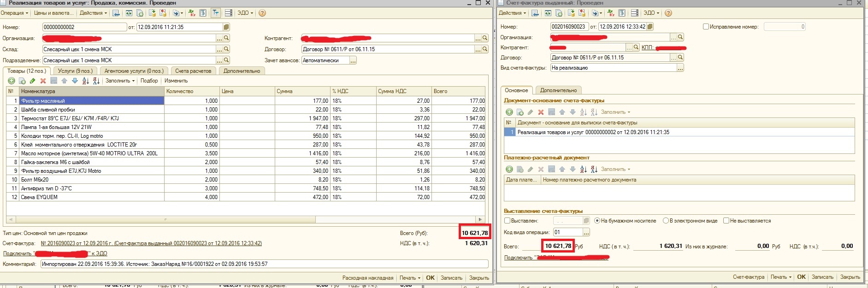Viewport: 868px width, 288px height.
Task: Open the ЭДО dropdown in invoice window toolbar
Action: (x=651, y=13)
